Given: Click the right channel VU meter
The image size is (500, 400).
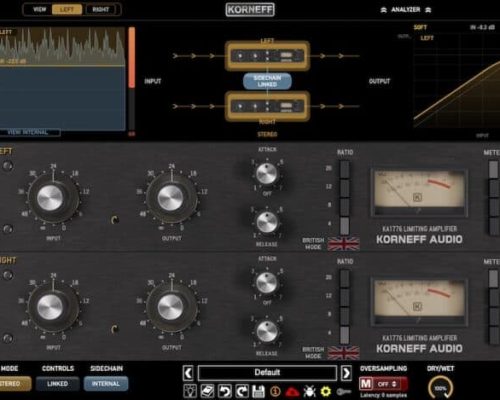Looking at the screenshot, I should pyautogui.click(x=419, y=302).
